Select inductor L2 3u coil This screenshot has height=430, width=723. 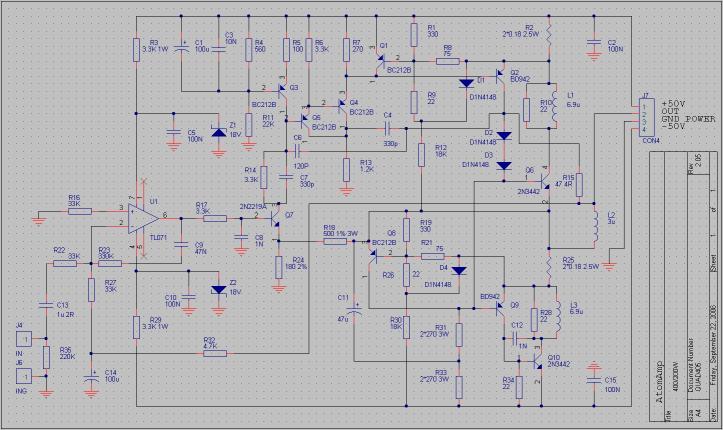point(596,226)
